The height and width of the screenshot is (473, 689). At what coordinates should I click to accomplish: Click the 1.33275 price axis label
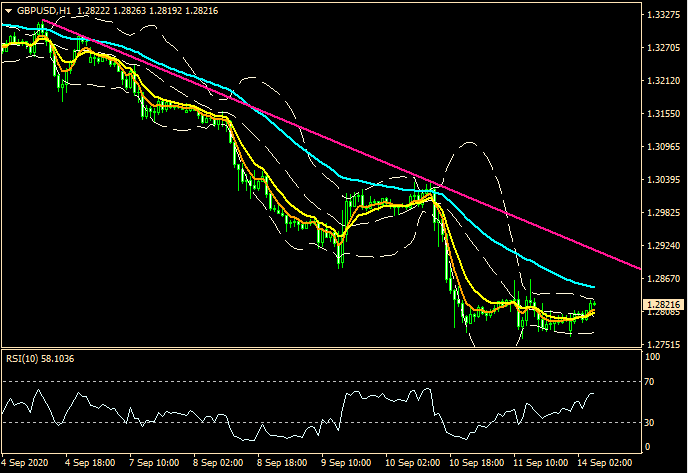pos(661,48)
